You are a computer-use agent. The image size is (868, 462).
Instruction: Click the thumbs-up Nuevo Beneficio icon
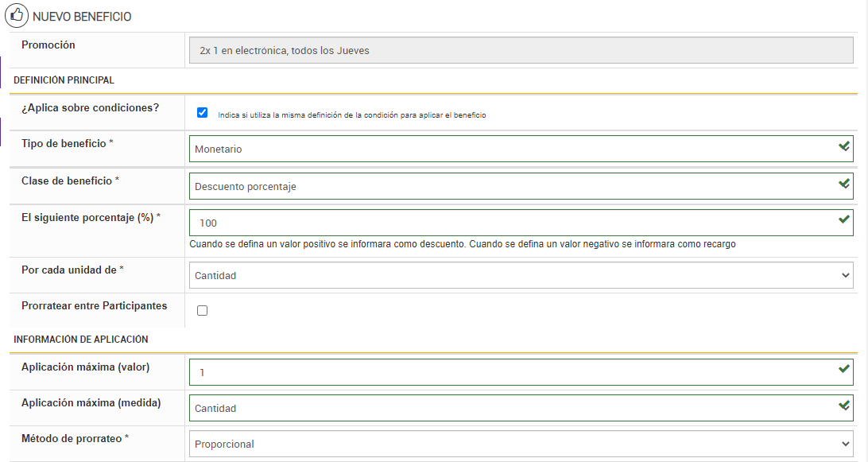coord(17,16)
